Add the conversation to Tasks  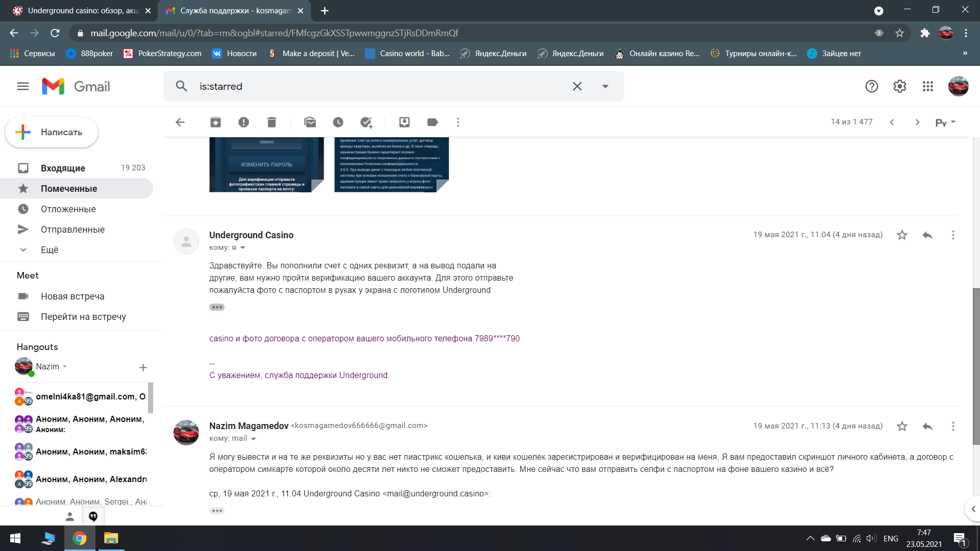click(x=366, y=122)
